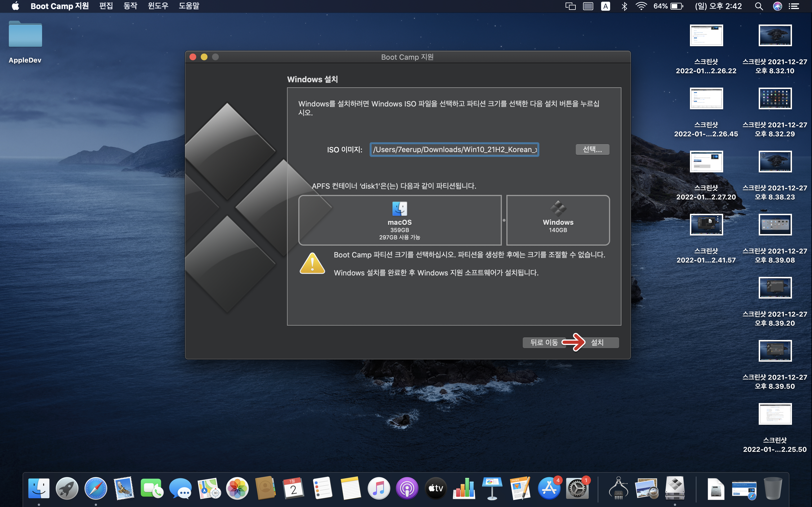Open Launchpad from the Dock
Viewport: 812px width, 507px height.
click(x=67, y=488)
